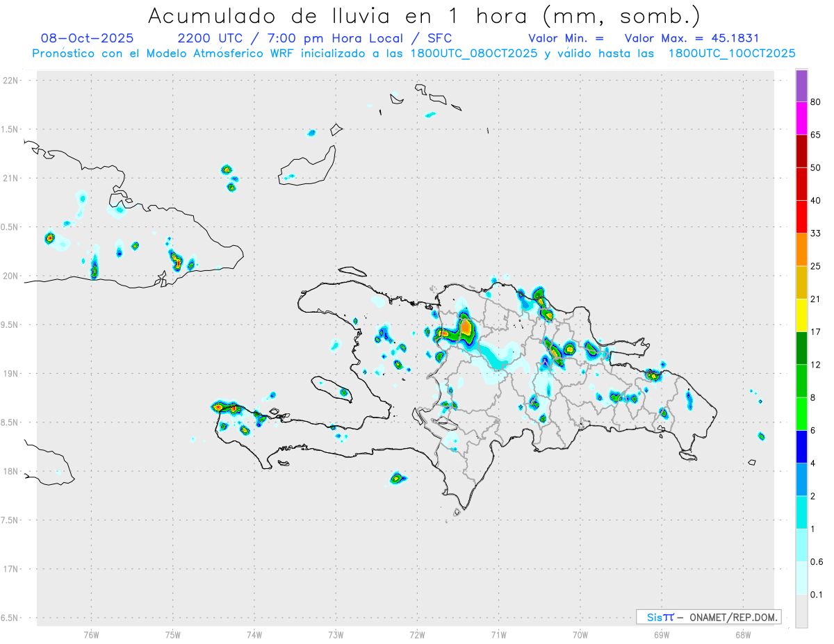
Task: Click the "19N" latitude label
Action: coord(11,373)
